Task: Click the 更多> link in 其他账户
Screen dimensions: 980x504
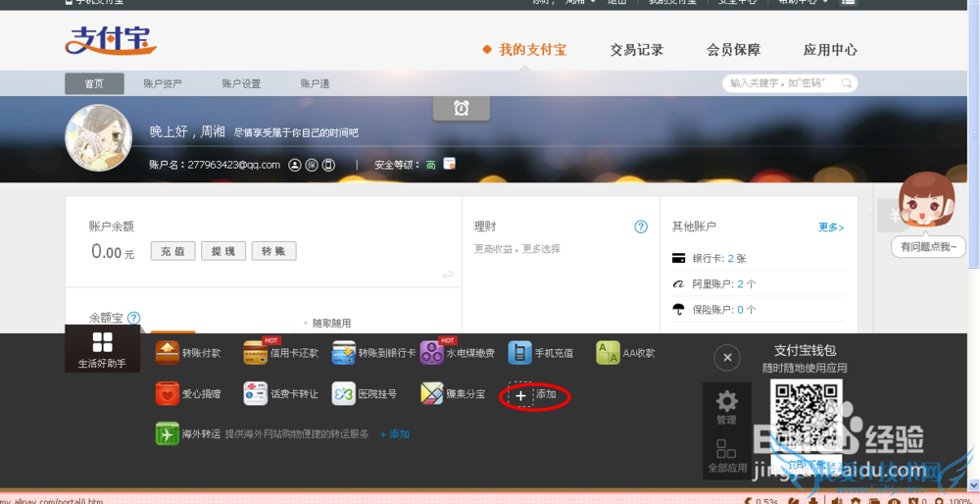Action: (x=831, y=227)
